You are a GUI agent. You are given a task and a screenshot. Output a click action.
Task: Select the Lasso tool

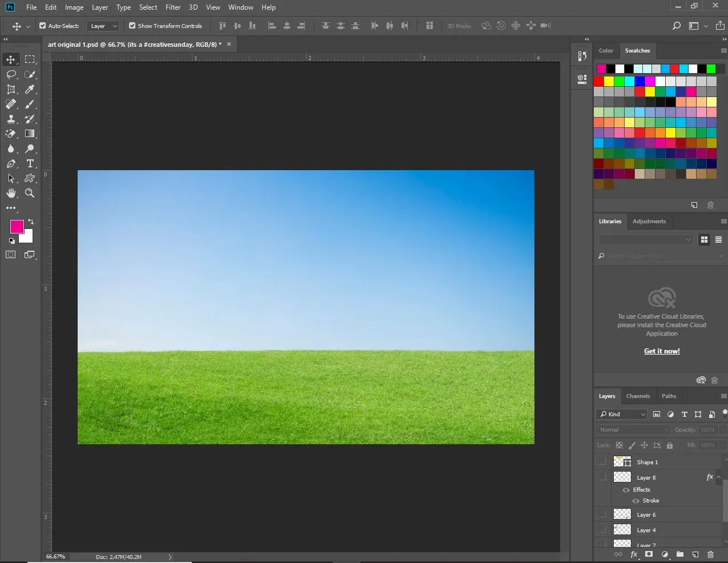click(11, 74)
